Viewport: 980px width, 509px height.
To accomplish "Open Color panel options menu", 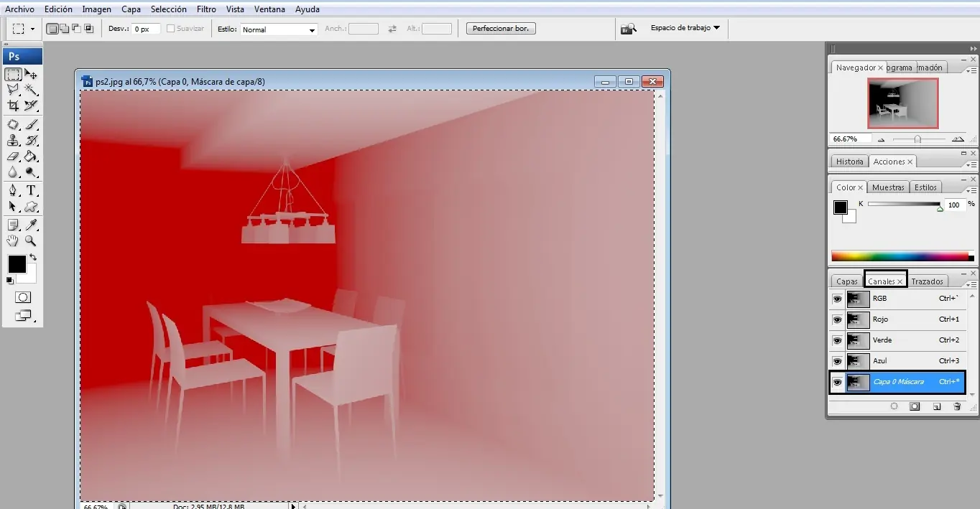I will click(x=971, y=191).
